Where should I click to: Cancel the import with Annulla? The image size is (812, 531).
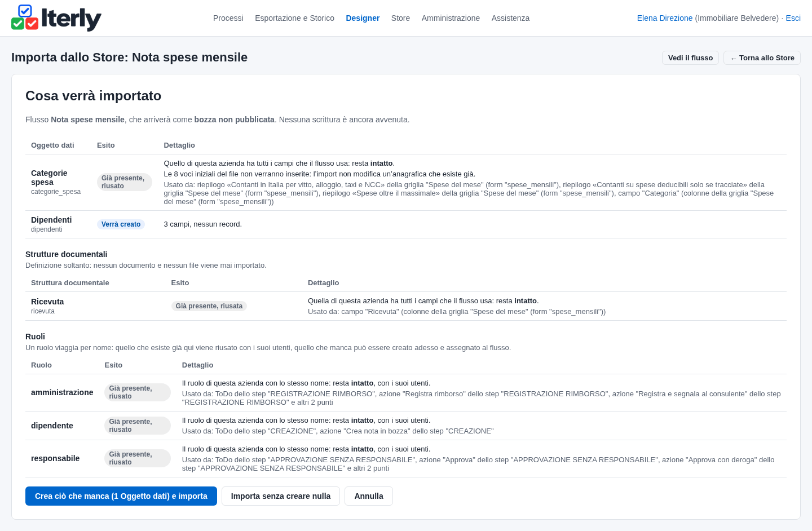coord(369,496)
